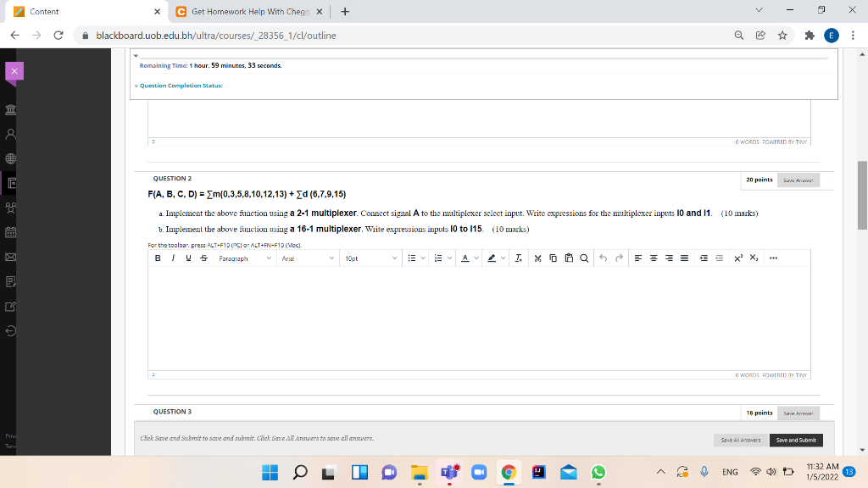The height and width of the screenshot is (488, 868).
Task: Select the Content browser tab
Action: click(87, 12)
